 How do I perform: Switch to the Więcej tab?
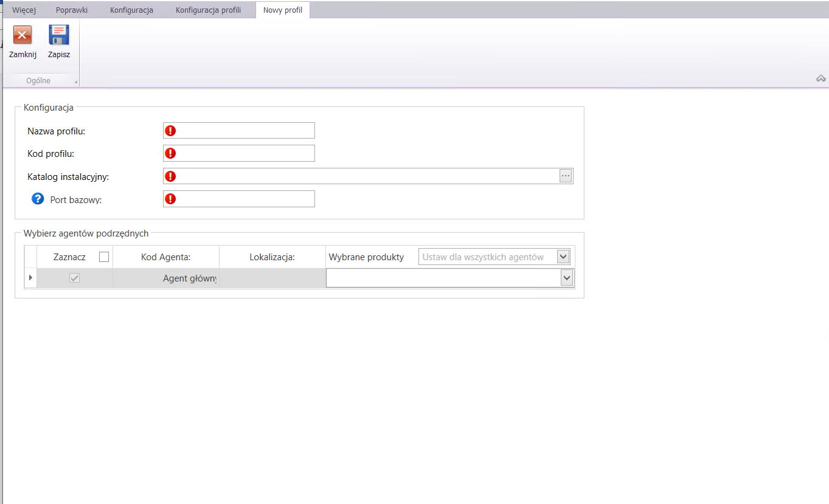point(24,10)
